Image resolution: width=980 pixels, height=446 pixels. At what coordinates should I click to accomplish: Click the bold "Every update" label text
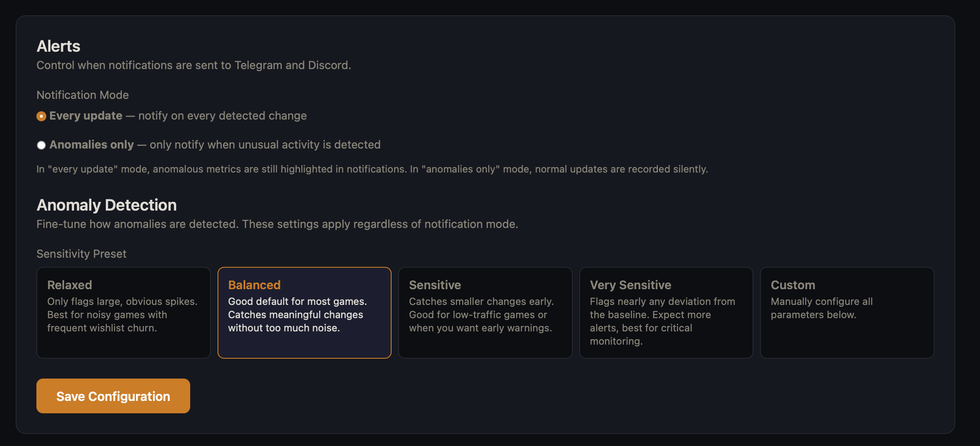(86, 116)
